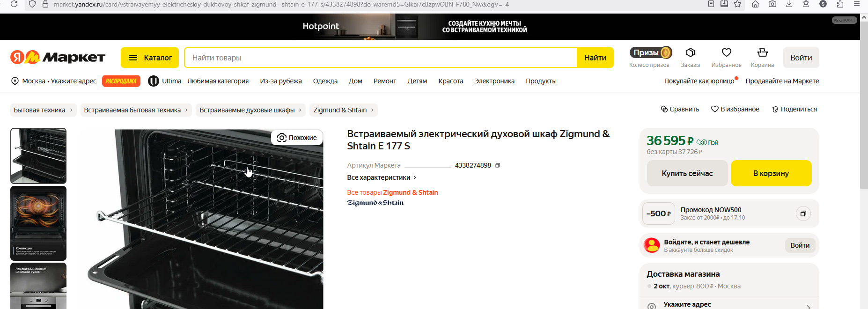This screenshot has width=868, height=309.
Task: Select first oven interior thumbnail
Action: tap(38, 156)
